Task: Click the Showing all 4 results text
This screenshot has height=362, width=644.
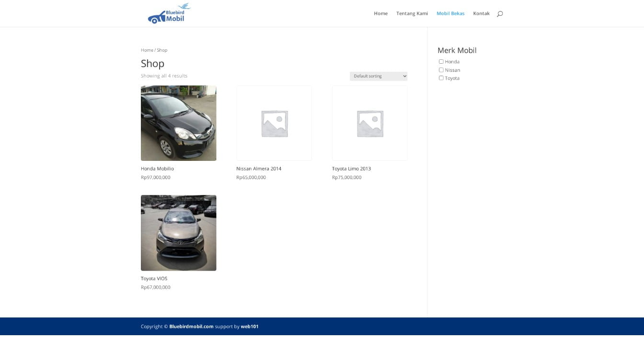Action: click(x=164, y=76)
